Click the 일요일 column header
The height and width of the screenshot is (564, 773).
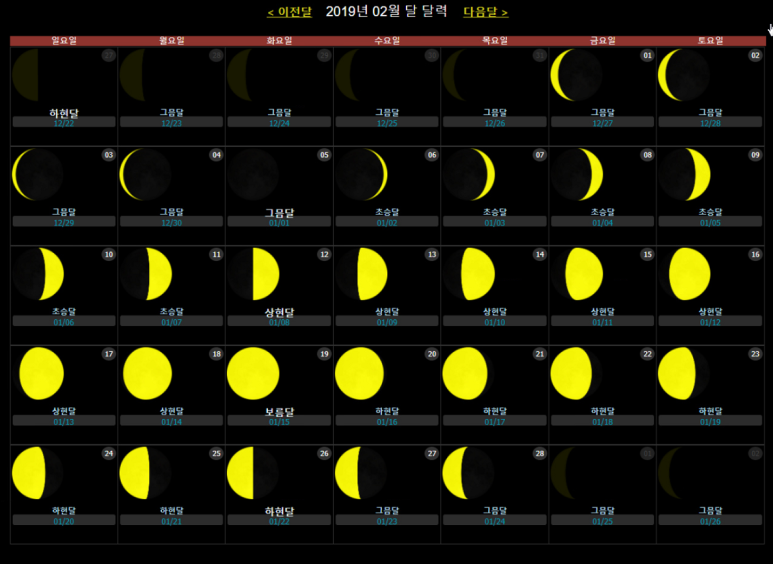pyautogui.click(x=64, y=41)
